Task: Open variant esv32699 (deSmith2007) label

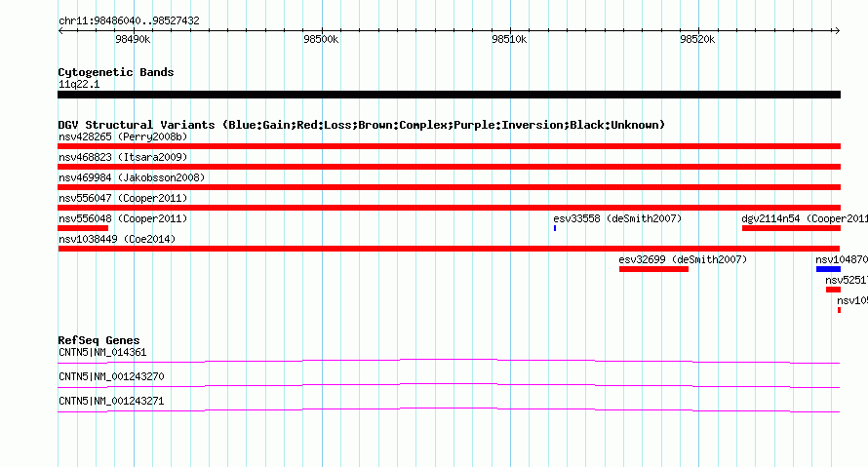Action: (683, 259)
